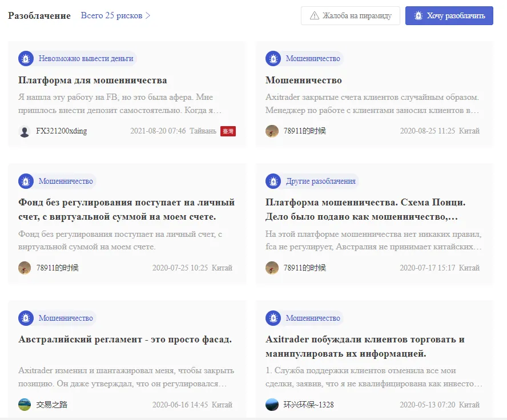Click the 'Разоблачение' section heading

[39, 15]
